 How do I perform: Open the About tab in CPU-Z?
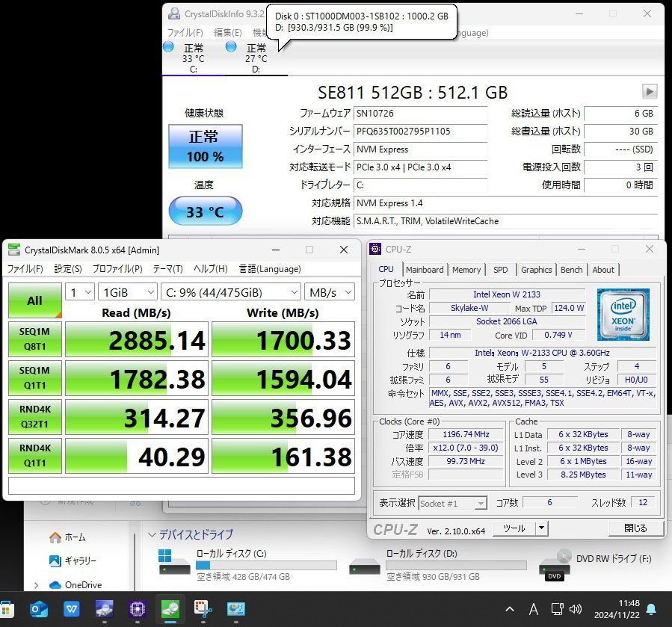coord(603,270)
